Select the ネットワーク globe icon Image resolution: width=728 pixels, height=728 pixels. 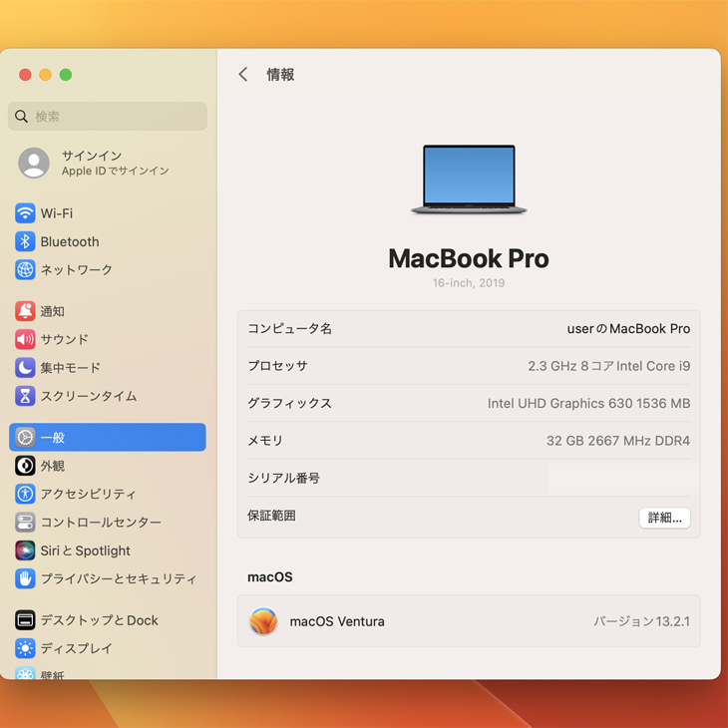25,269
